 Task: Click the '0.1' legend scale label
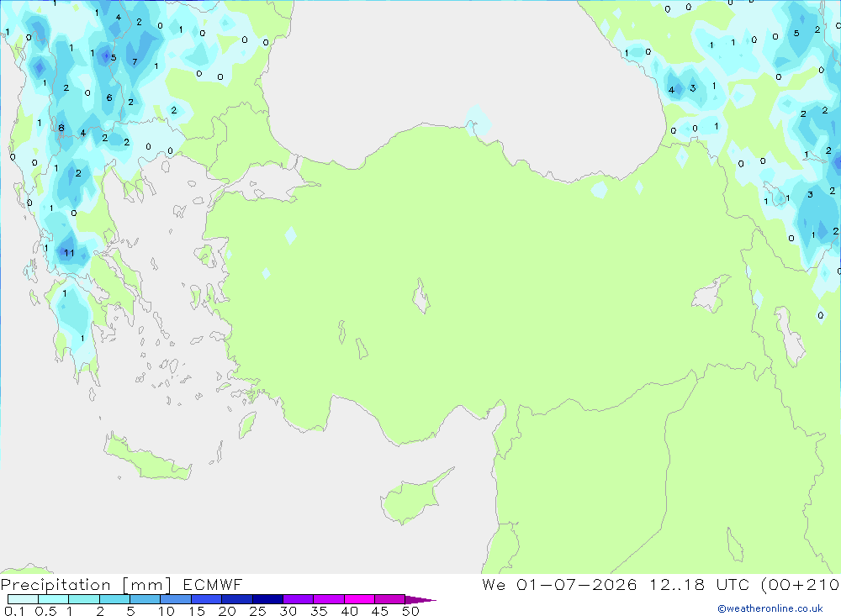pos(14,611)
